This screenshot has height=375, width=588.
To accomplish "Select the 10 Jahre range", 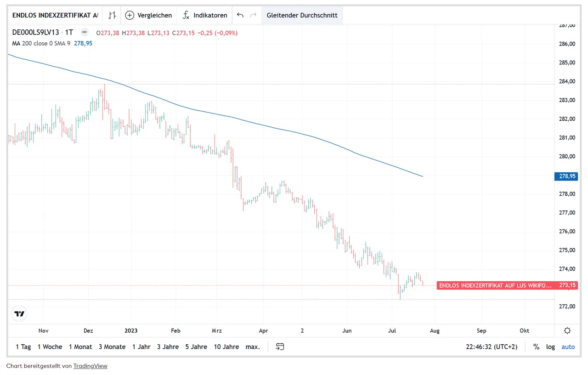I will 226,347.
